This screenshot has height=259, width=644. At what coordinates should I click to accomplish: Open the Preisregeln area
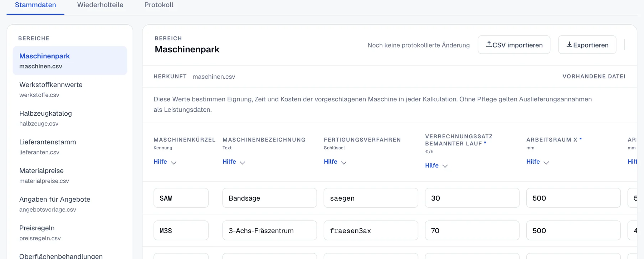pos(70,232)
